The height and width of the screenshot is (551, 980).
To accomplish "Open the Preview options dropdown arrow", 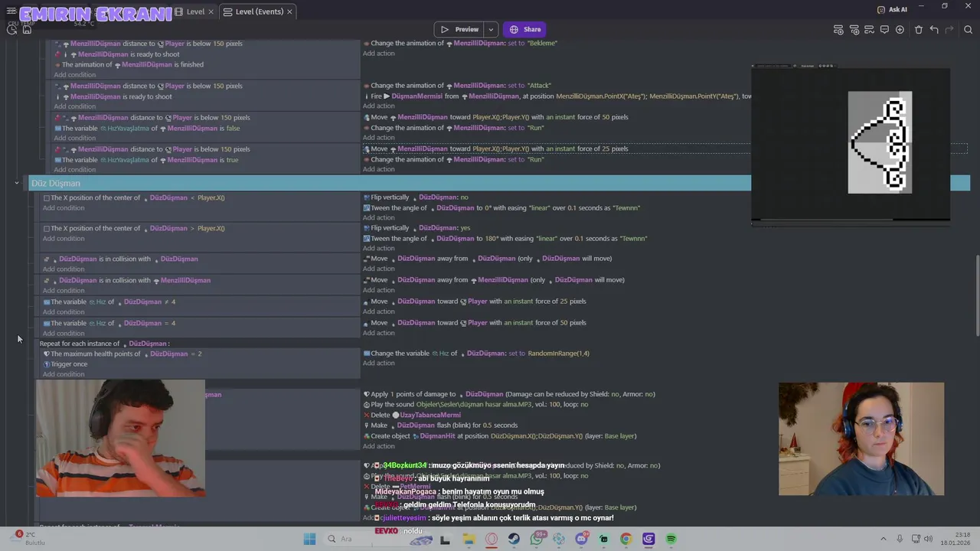I will [x=491, y=30].
